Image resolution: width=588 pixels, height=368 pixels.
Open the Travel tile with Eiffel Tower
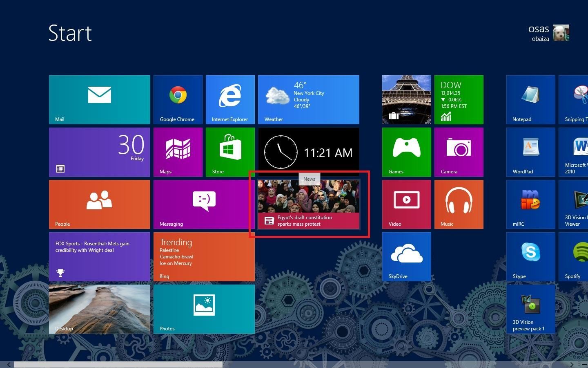click(407, 100)
